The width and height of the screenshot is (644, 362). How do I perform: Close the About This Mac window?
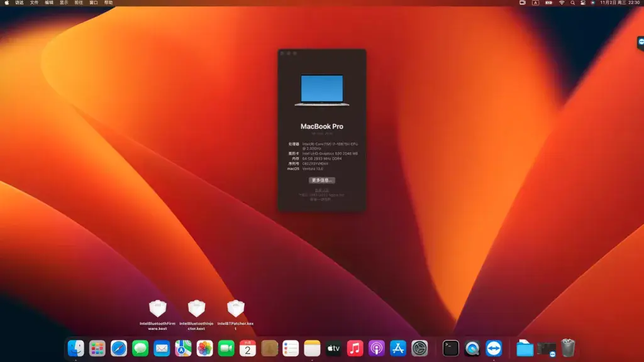click(x=282, y=53)
